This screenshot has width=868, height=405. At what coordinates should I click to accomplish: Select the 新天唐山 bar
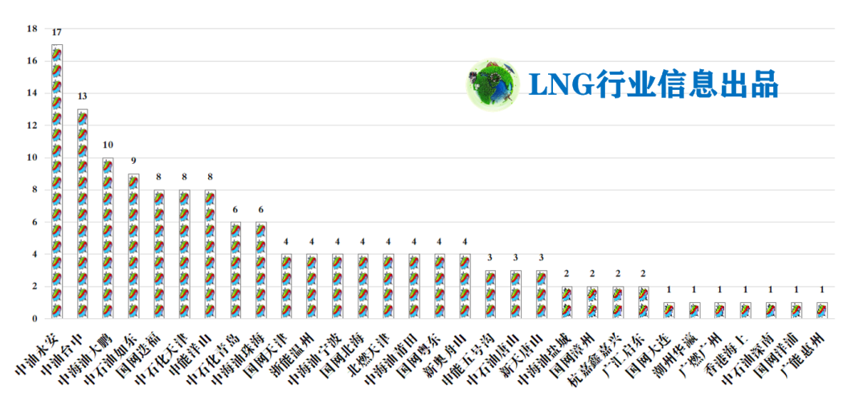541,294
